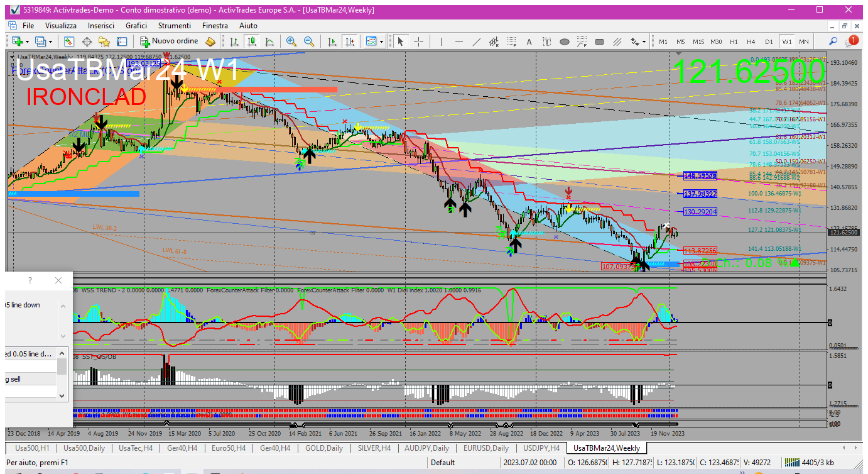Open the search magnifier icon
868x474 pixels.
pos(833,41)
